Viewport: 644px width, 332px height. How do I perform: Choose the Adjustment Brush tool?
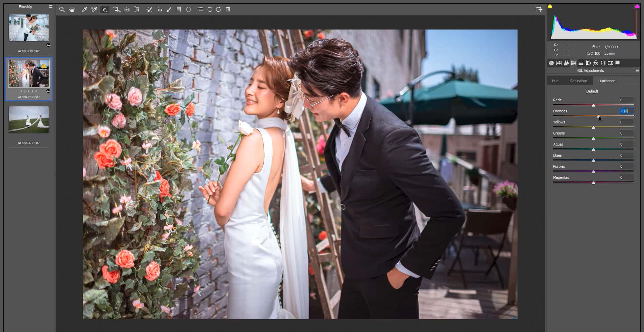pos(168,9)
